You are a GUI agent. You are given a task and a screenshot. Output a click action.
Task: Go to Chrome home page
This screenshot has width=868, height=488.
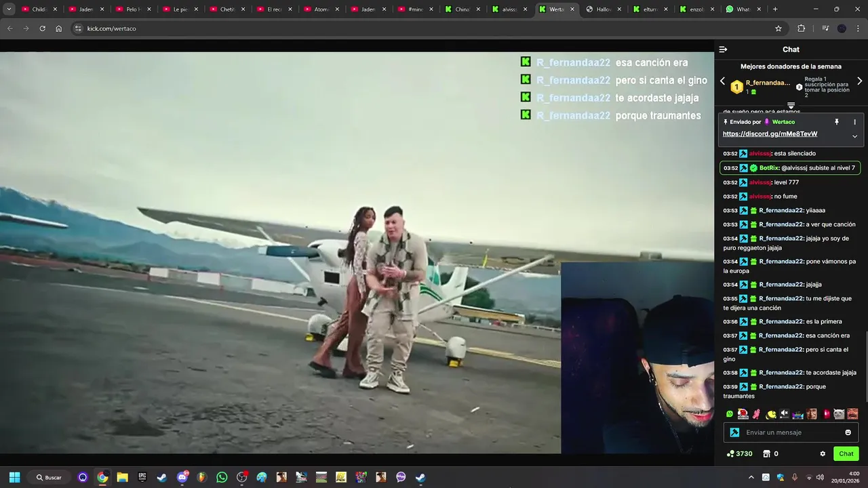(x=58, y=28)
